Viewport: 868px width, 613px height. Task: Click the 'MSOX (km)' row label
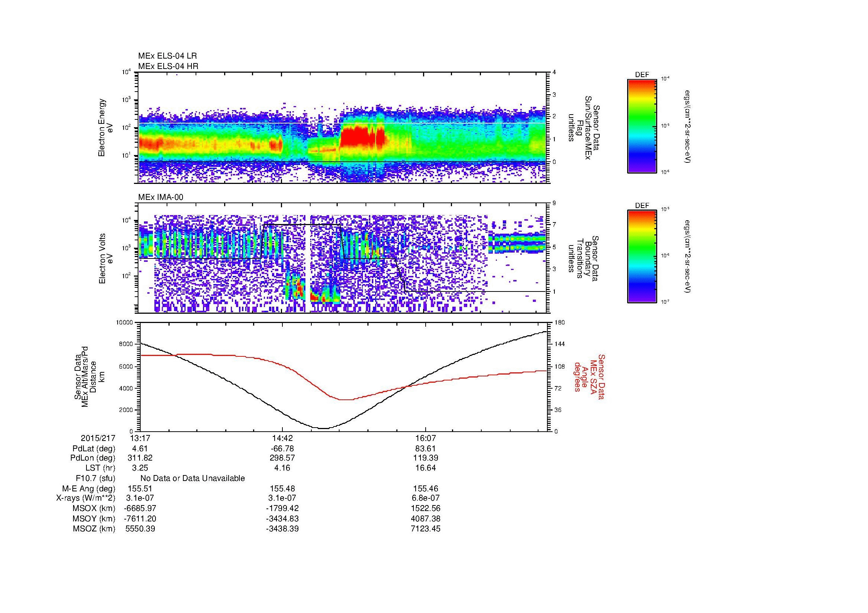coord(94,508)
